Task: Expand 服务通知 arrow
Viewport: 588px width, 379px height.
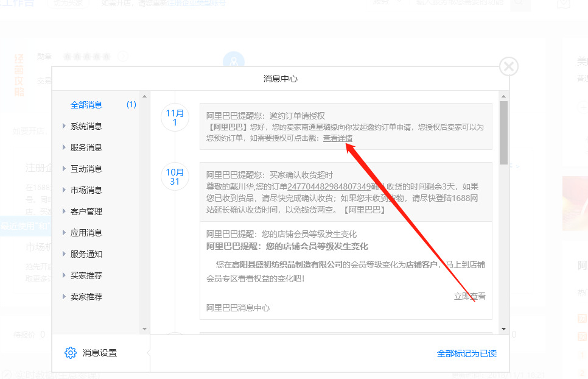Action: (64, 254)
